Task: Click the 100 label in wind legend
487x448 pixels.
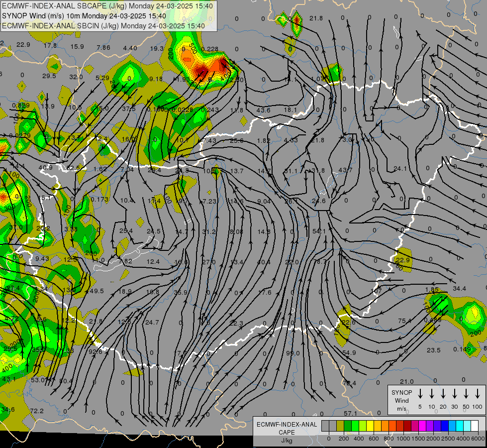Action: point(477,407)
